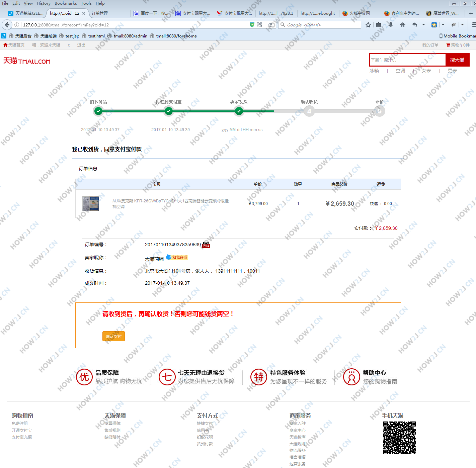Click the 女表 search keyword link
This screenshot has height=468, width=476.
point(426,71)
